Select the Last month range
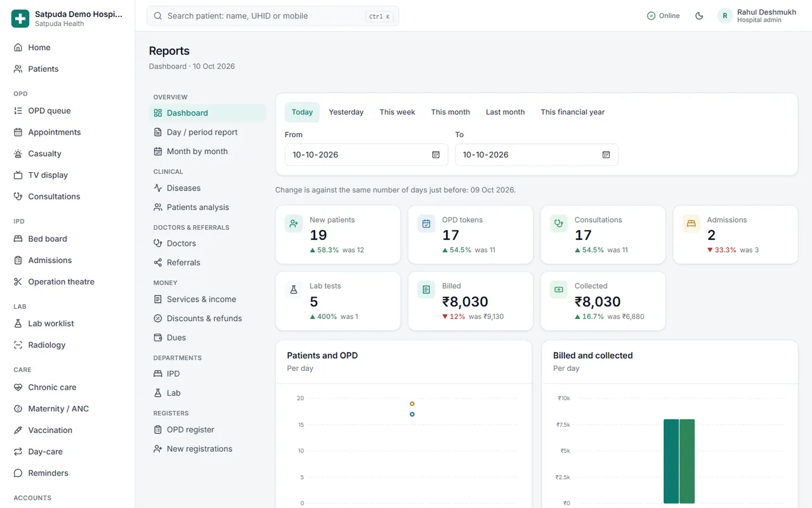Image resolution: width=812 pixels, height=508 pixels. coord(506,112)
